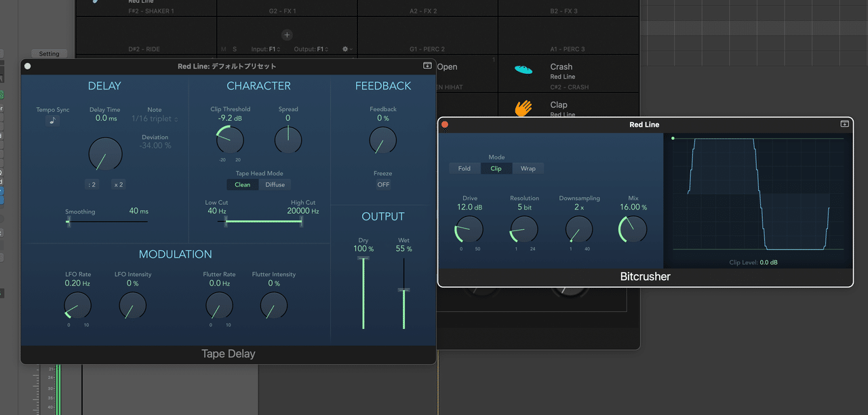Click the expand arrow on the Bitcrusher window
The image size is (868, 415).
(844, 124)
